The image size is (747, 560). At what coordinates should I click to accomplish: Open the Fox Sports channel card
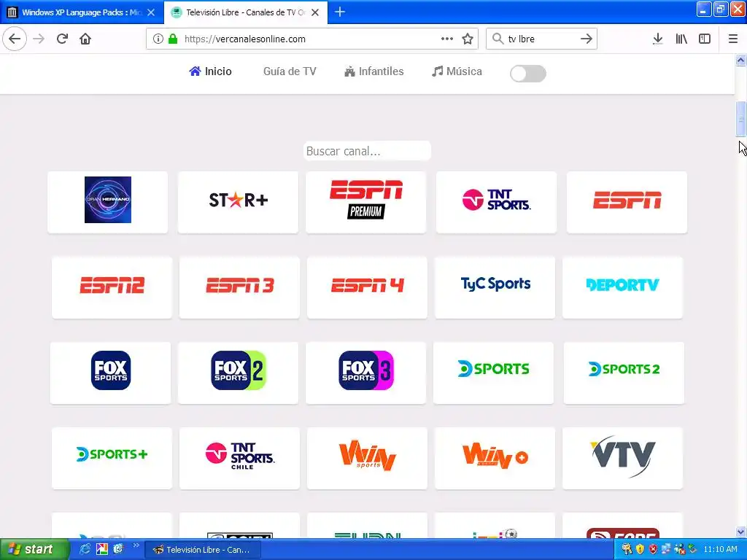111,373
